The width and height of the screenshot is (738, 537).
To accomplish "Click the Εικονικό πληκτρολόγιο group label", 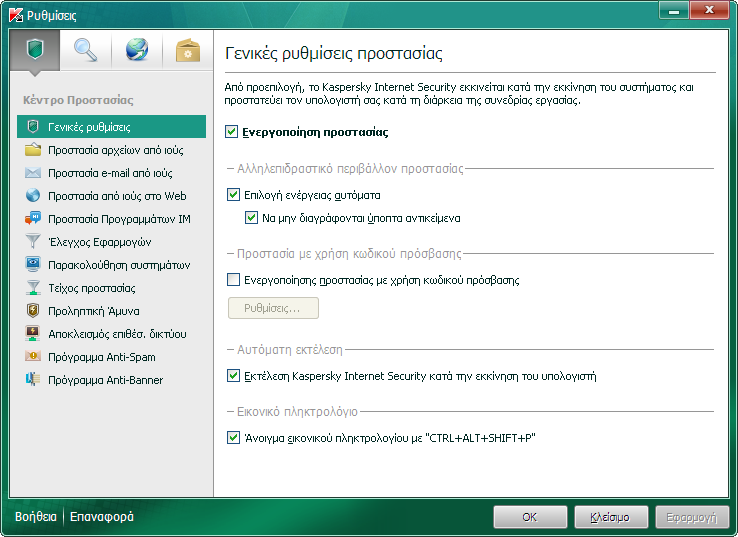I will [297, 412].
